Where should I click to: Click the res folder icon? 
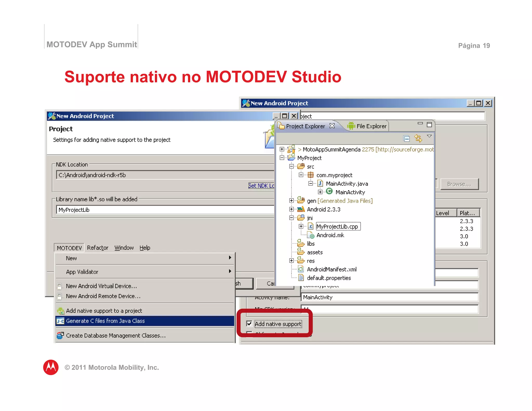tap(301, 260)
